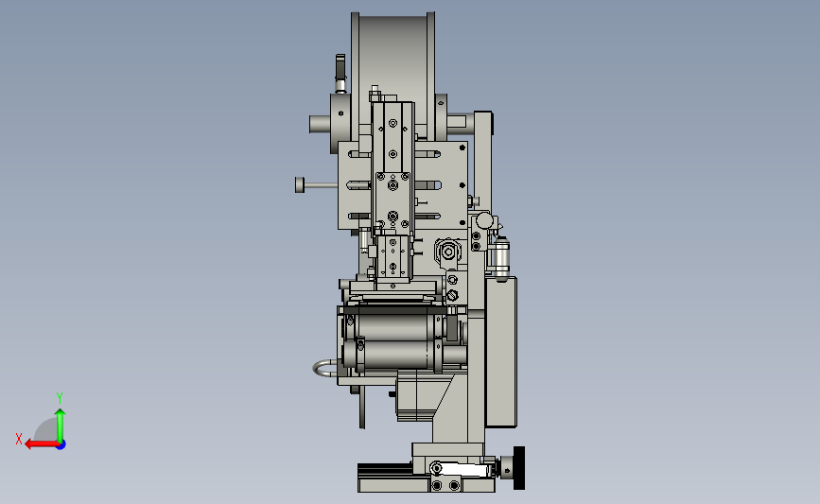Select the slotted mounting plate behind the slide
This screenshot has width=820, height=504.
click(x=402, y=185)
